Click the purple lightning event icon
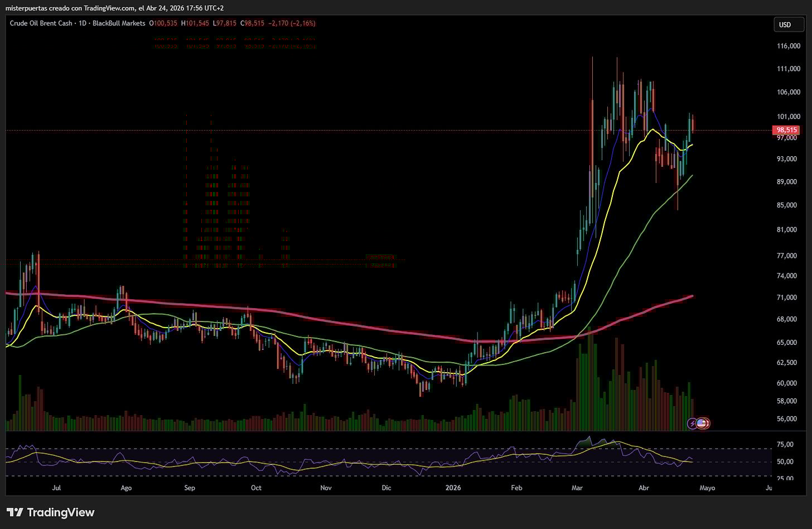This screenshot has height=529, width=812. 692,424
